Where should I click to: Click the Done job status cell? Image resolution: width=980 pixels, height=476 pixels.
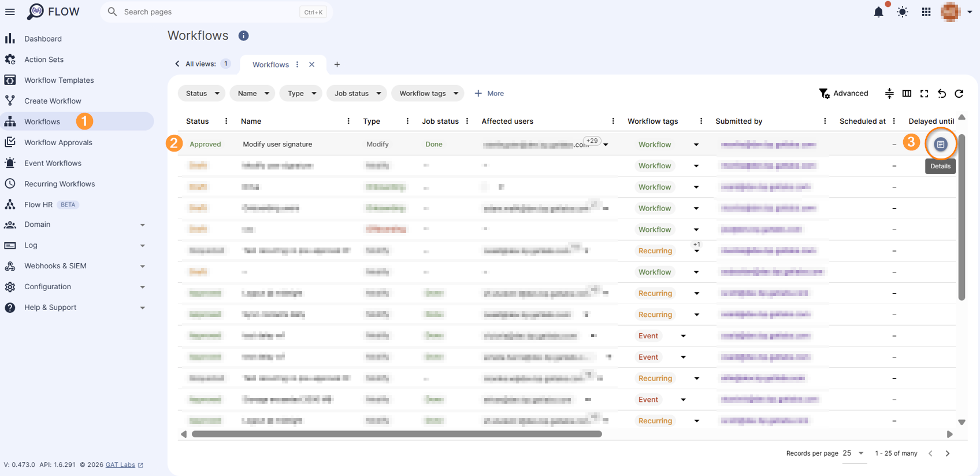(434, 144)
